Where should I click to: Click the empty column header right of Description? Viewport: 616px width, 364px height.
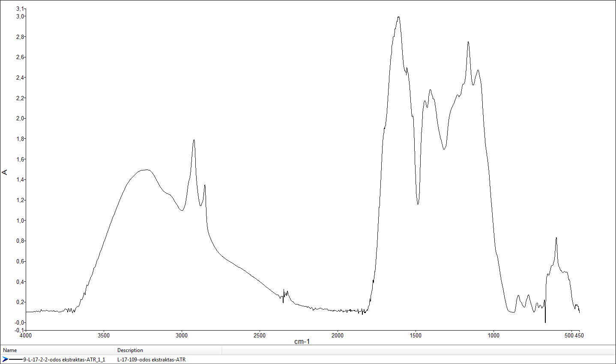coord(418,350)
